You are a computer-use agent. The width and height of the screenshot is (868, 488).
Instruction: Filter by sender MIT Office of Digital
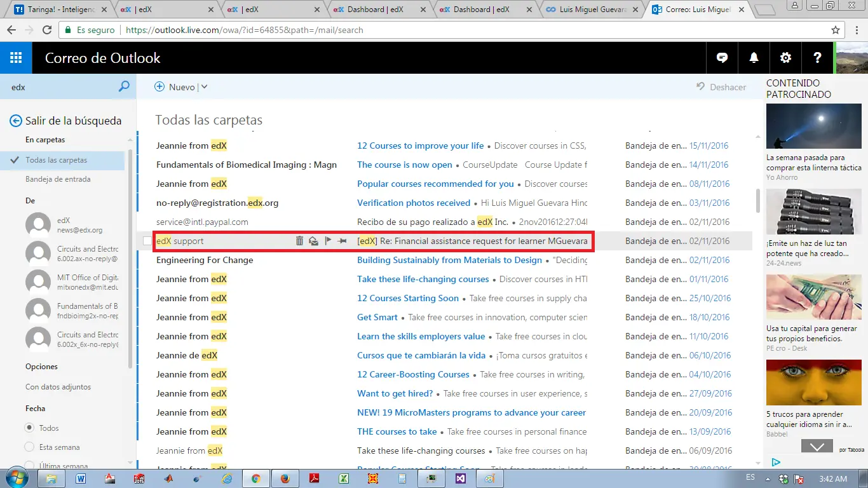[72, 282]
